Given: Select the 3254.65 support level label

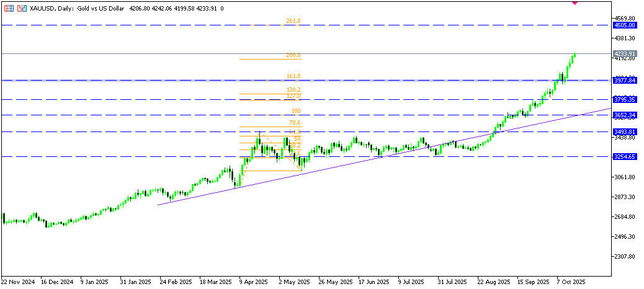Looking at the screenshot, I should coord(624,157).
